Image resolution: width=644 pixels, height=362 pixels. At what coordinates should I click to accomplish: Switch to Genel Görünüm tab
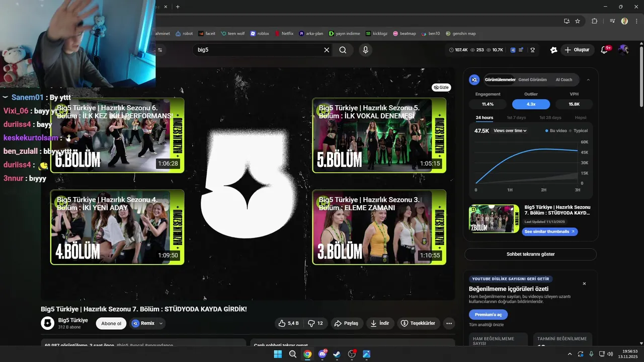pyautogui.click(x=532, y=79)
